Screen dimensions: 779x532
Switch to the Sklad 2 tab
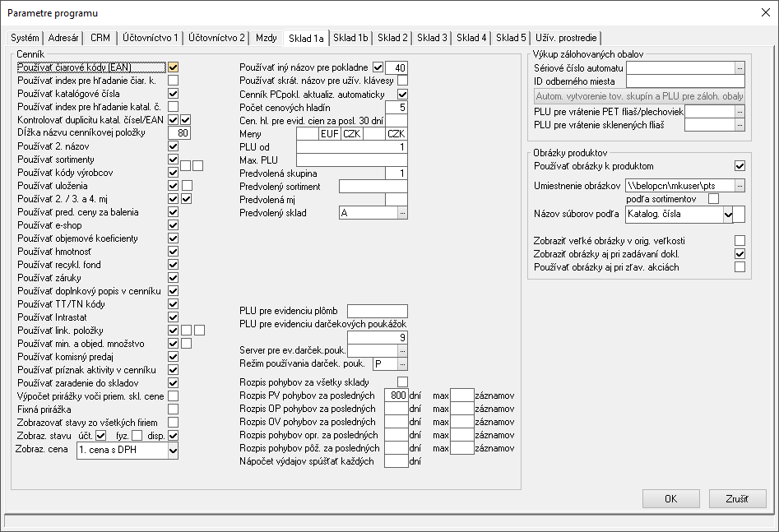pos(392,38)
